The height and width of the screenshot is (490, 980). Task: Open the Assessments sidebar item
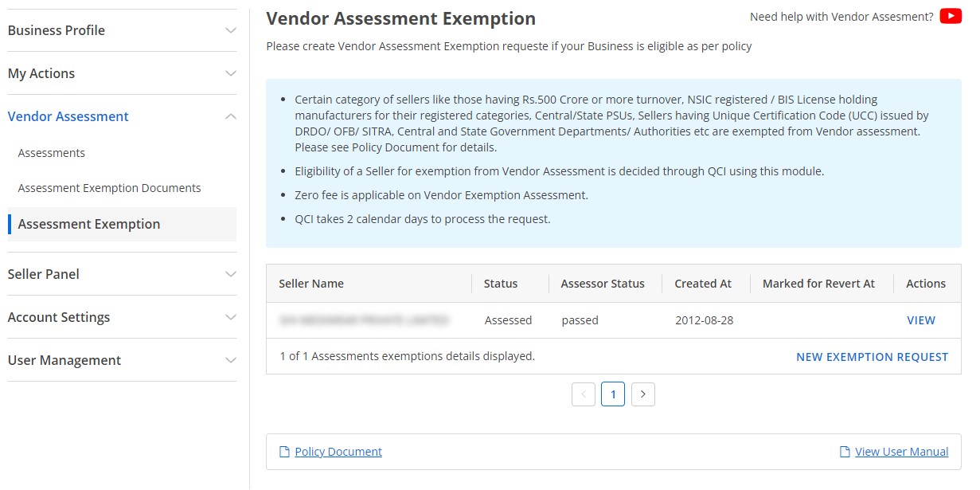[52, 152]
